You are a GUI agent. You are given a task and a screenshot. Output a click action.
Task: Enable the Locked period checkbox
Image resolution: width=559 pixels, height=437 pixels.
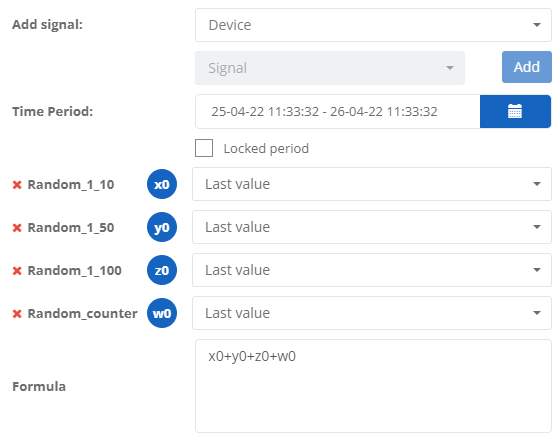(204, 148)
